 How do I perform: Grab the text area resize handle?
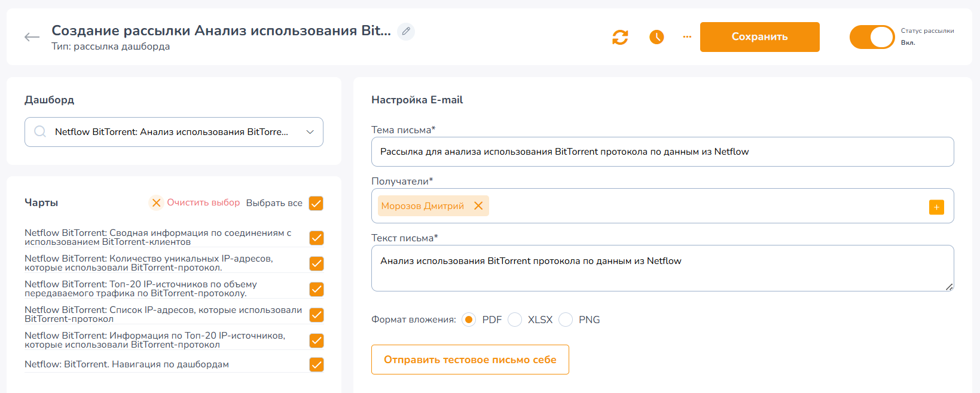point(949,287)
